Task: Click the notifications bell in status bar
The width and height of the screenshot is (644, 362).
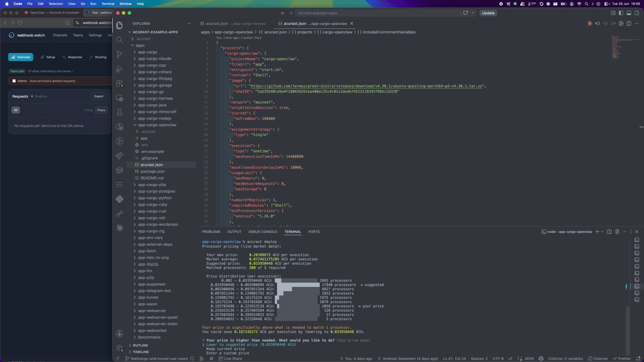Action: (x=638, y=358)
